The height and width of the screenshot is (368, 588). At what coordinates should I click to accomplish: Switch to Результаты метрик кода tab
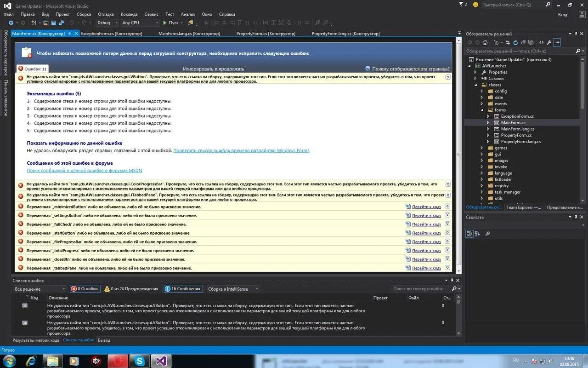tap(36, 340)
